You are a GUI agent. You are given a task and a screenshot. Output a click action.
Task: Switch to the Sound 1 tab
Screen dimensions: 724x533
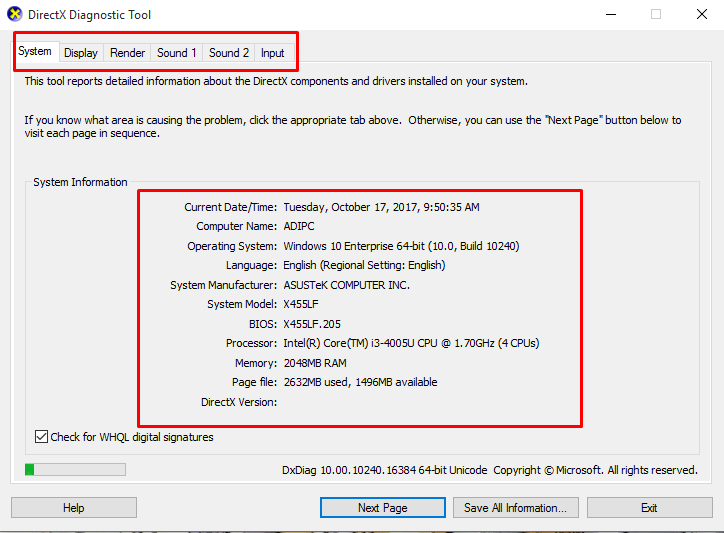coord(176,53)
